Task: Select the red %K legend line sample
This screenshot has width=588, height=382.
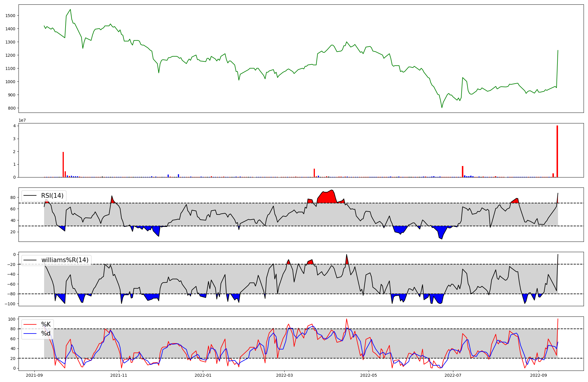Action: pos(30,324)
